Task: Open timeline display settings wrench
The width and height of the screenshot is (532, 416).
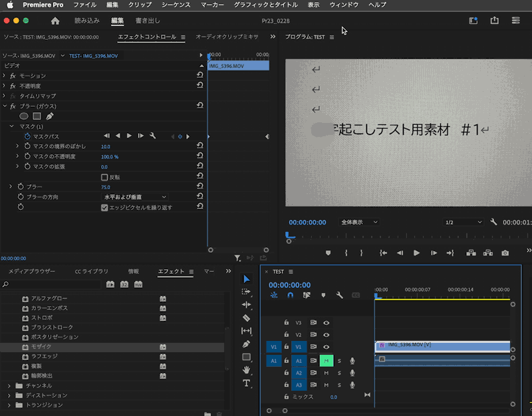Action: click(x=340, y=295)
